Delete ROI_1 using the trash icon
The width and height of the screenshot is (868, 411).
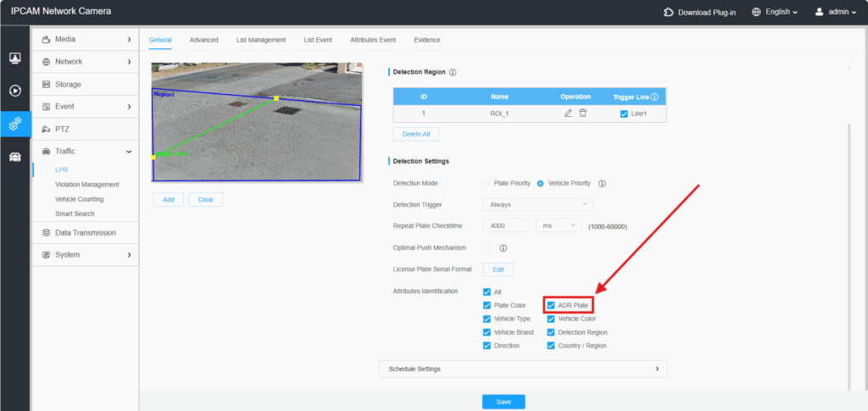pos(582,114)
